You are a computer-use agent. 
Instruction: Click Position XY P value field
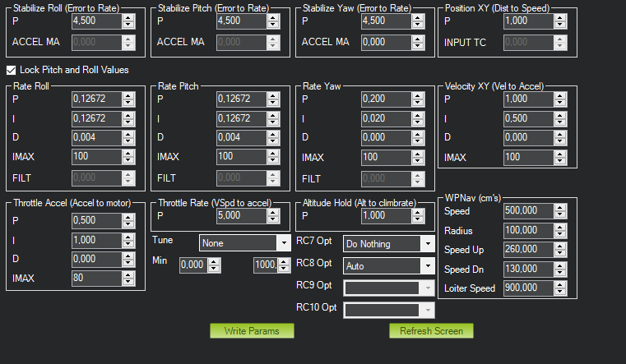click(529, 21)
